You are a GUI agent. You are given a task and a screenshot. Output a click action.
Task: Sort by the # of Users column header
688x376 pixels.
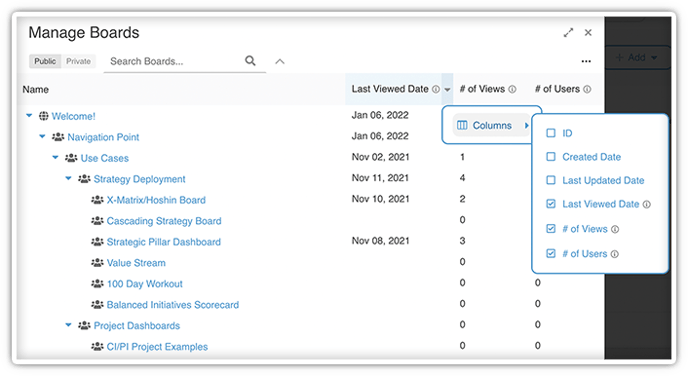pos(557,89)
